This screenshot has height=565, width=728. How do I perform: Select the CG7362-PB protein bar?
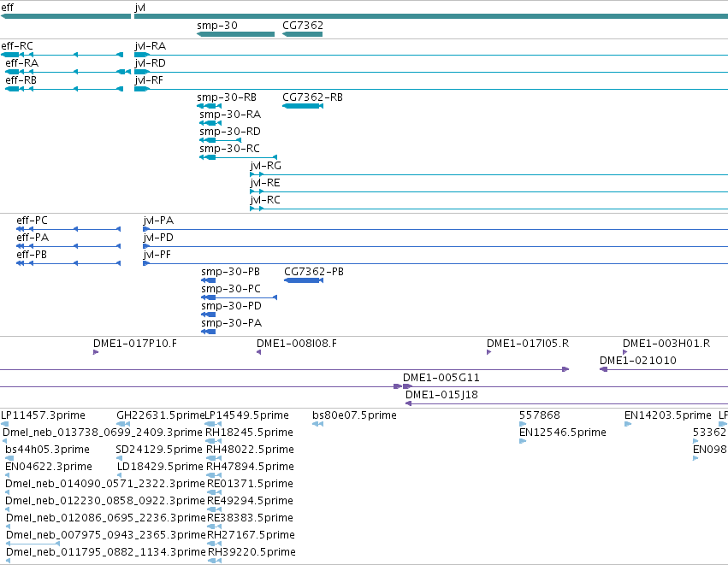click(x=304, y=280)
